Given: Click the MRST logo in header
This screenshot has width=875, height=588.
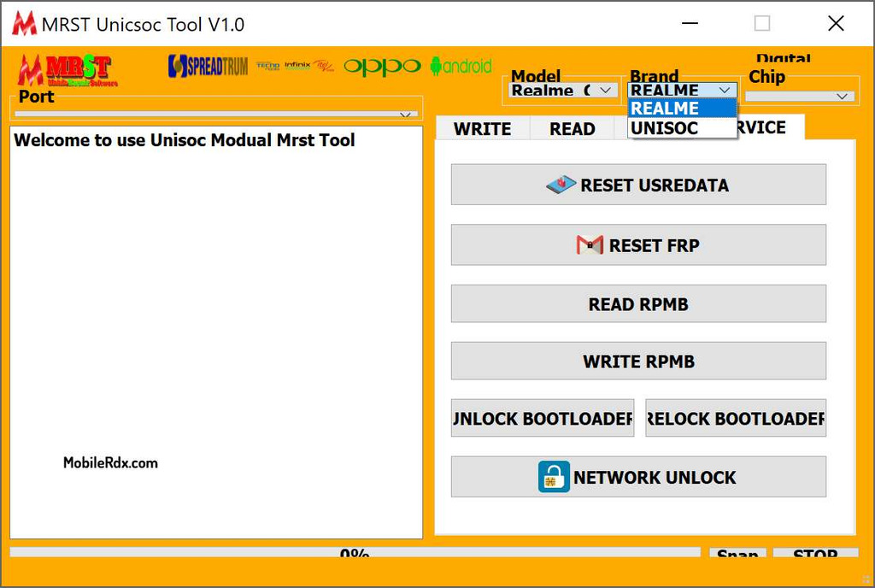Looking at the screenshot, I should coord(68,70).
